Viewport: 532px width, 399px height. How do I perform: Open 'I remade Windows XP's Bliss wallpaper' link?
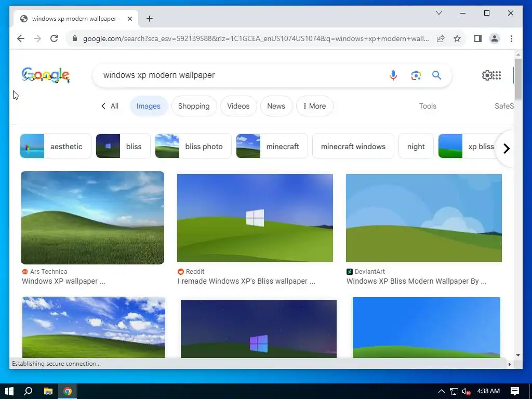(246, 281)
